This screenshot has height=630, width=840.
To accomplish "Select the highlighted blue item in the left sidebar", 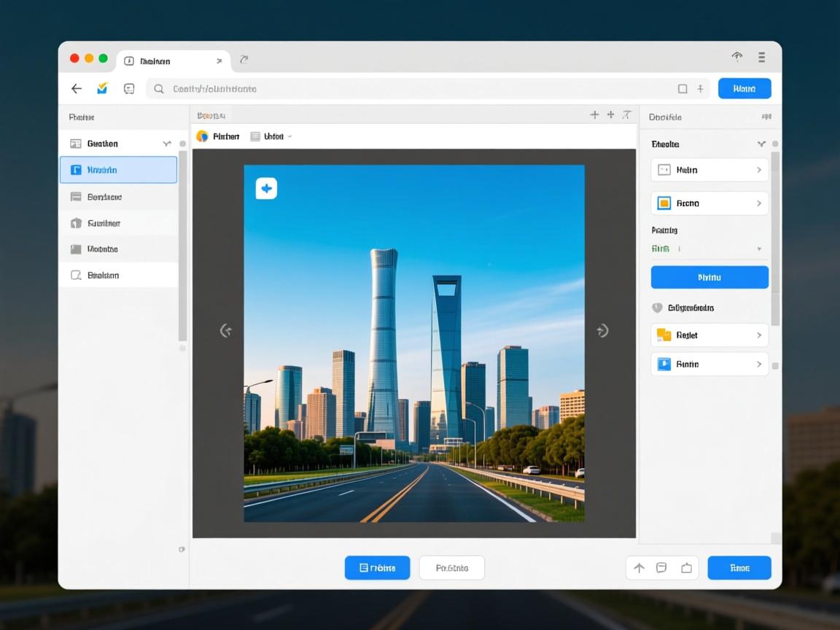I will pos(118,170).
